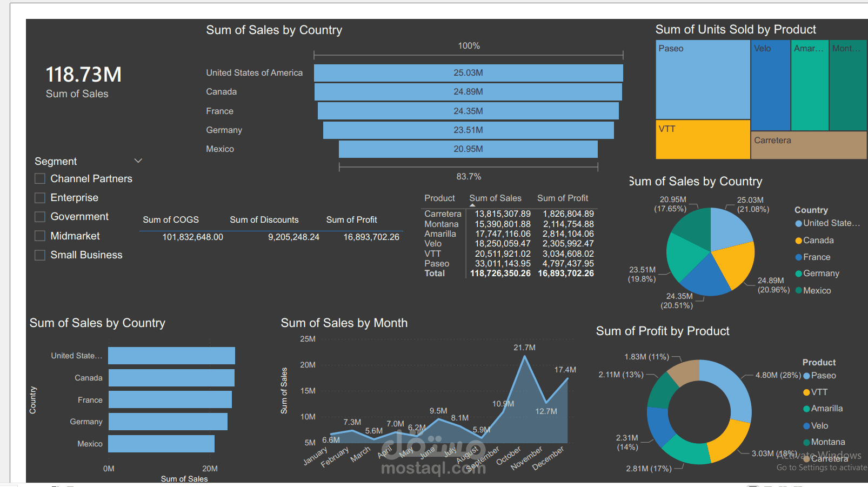Viewport: 868px width, 487px height.
Task: Check the Channel Partners segment checkbox
Action: click(39, 178)
